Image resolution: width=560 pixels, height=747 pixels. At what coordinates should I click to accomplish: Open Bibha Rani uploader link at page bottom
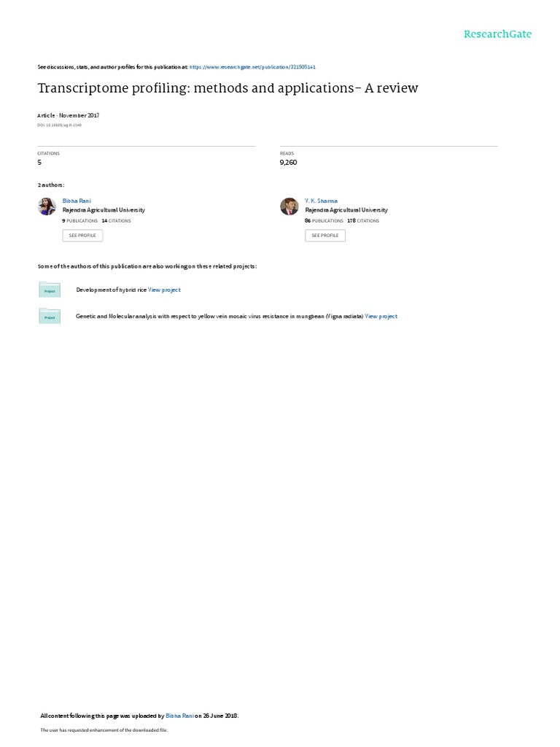point(179,716)
